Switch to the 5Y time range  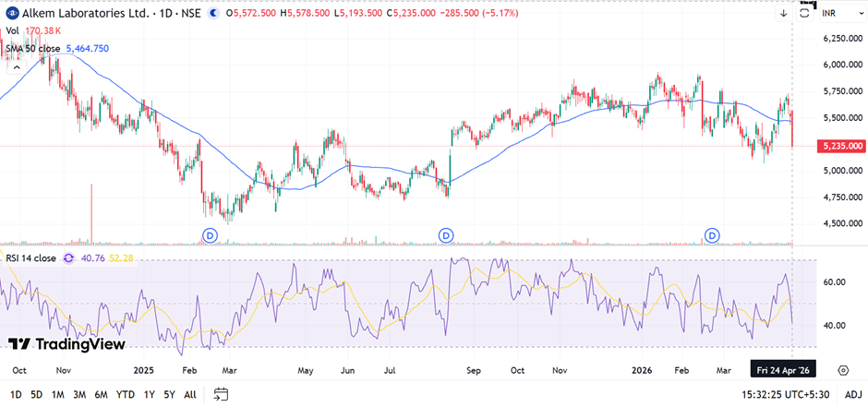[x=168, y=394]
